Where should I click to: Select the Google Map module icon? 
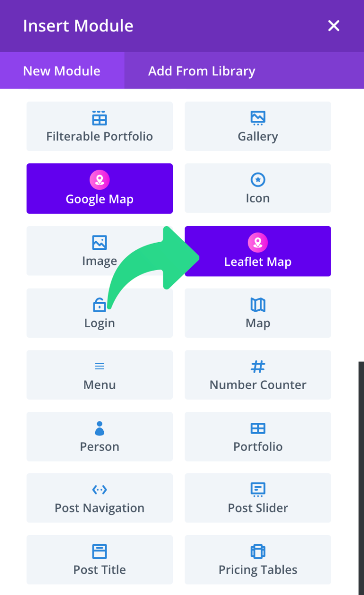tap(99, 179)
